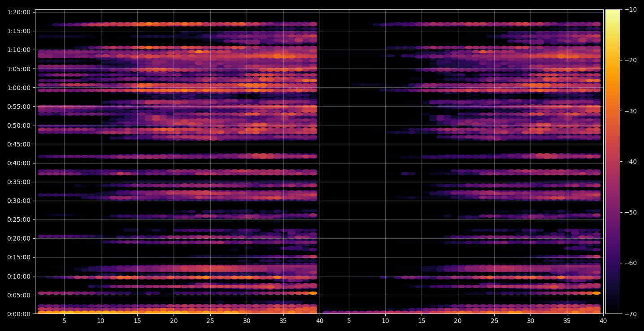Click the inferno colorbar gradient strip
Screen dimensions: 644x331
pyautogui.click(x=613, y=162)
